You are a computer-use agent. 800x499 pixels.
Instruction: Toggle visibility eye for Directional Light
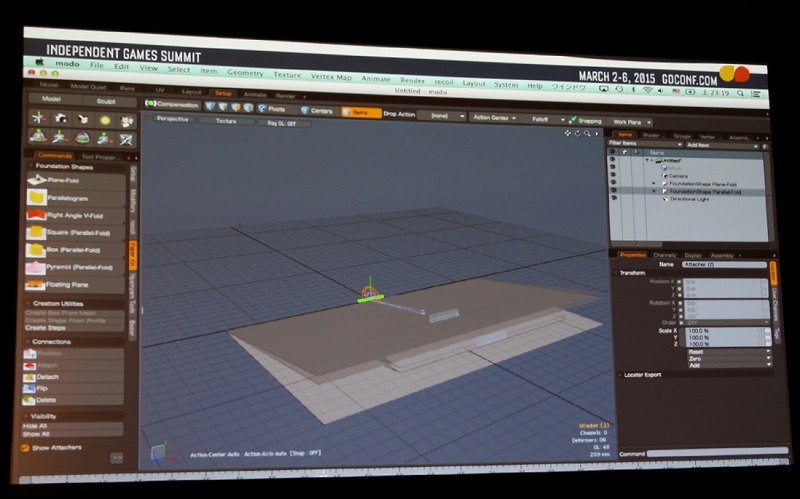[614, 197]
